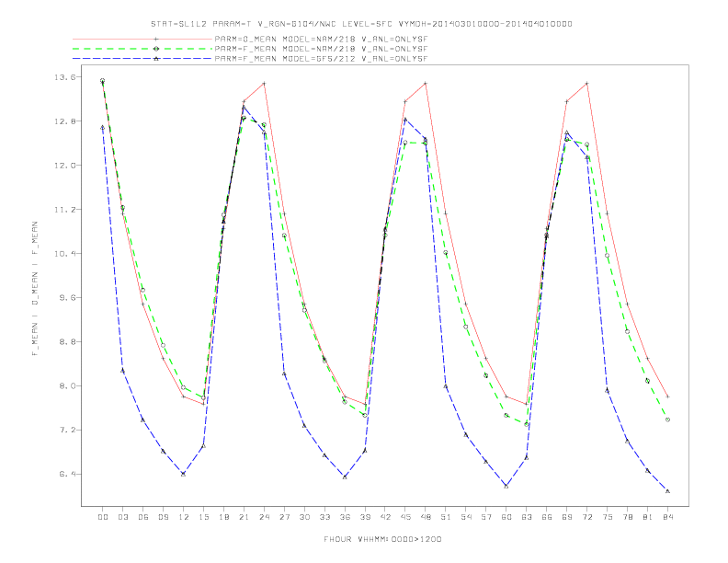The image size is (728, 563).
Task: Click x-axis tick label 63
Action: point(527,517)
